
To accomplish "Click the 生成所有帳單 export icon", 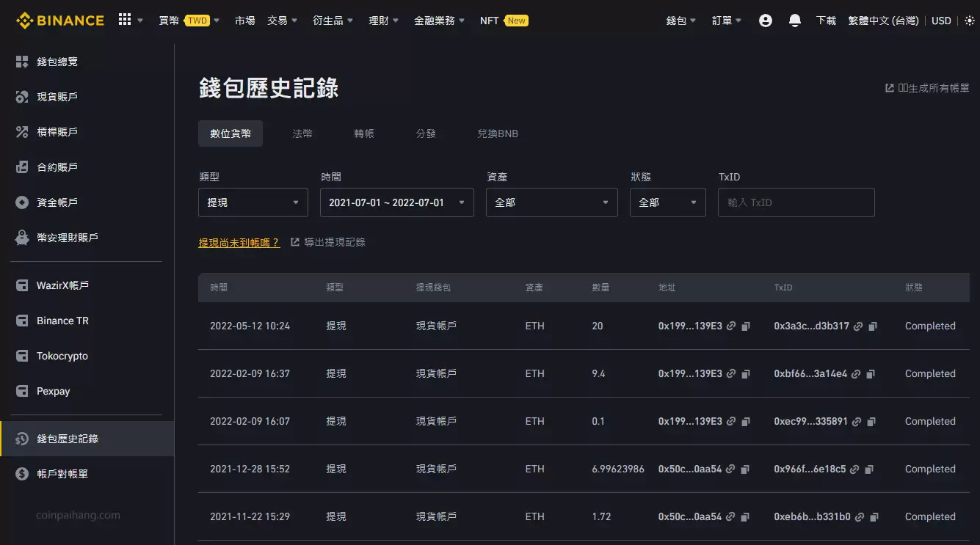I will point(888,87).
